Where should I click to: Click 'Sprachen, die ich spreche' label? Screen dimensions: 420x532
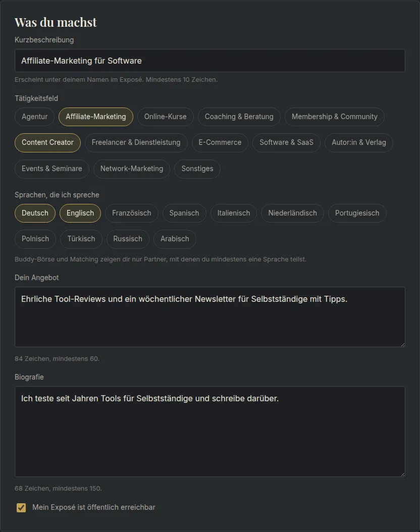click(x=57, y=195)
